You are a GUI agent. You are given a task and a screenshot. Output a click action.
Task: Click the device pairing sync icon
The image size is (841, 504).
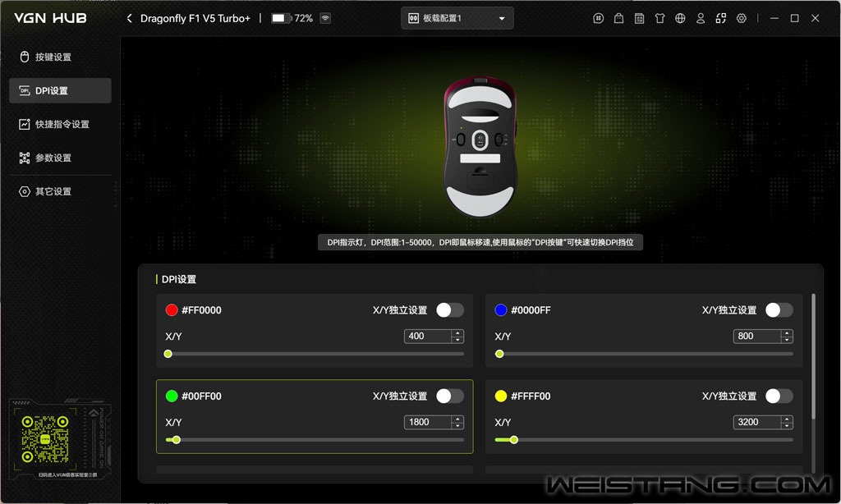click(x=721, y=18)
